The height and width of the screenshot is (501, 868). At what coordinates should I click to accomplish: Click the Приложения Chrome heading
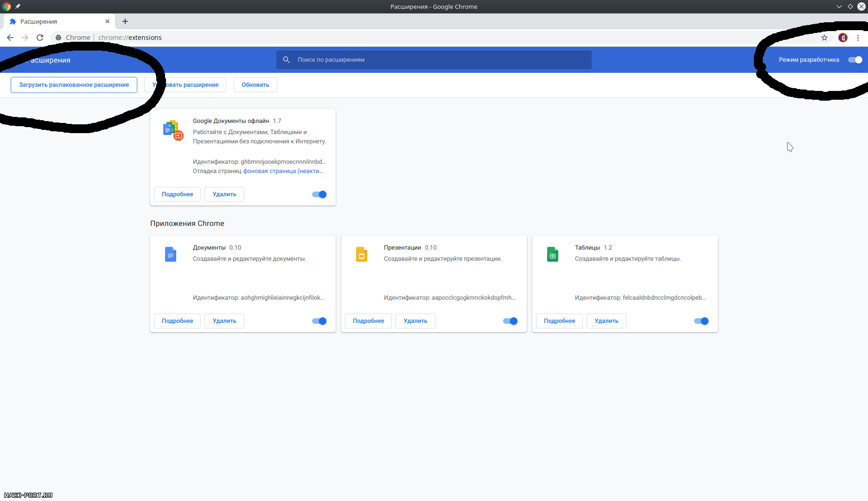coord(187,224)
